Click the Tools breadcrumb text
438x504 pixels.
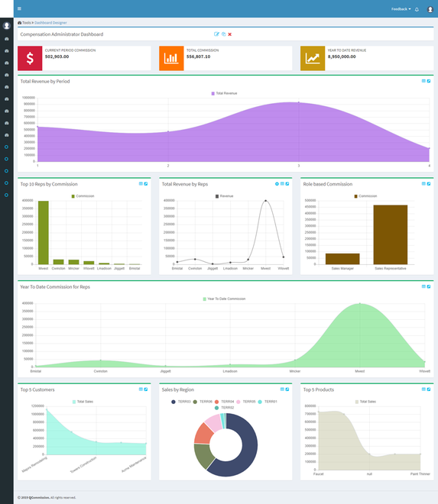[x=27, y=23]
